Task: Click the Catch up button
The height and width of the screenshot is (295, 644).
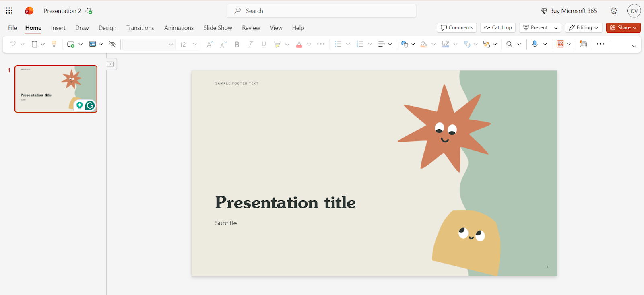Action: tap(498, 27)
